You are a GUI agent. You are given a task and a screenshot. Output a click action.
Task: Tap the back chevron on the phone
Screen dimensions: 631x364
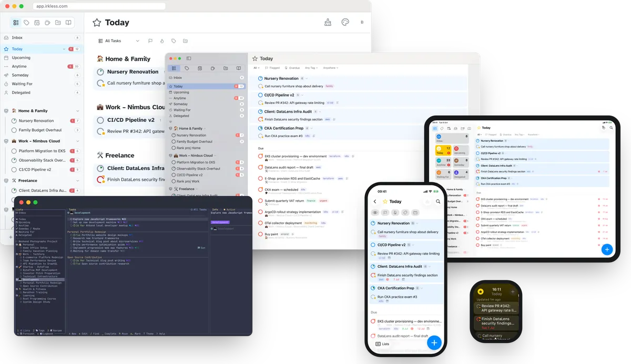[x=375, y=201]
